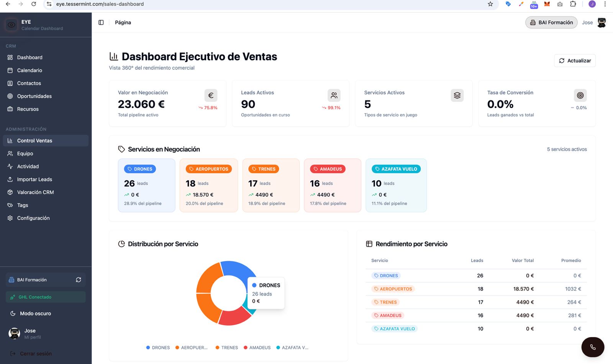Toggle AMADEUS in the chart legend

coord(257,348)
